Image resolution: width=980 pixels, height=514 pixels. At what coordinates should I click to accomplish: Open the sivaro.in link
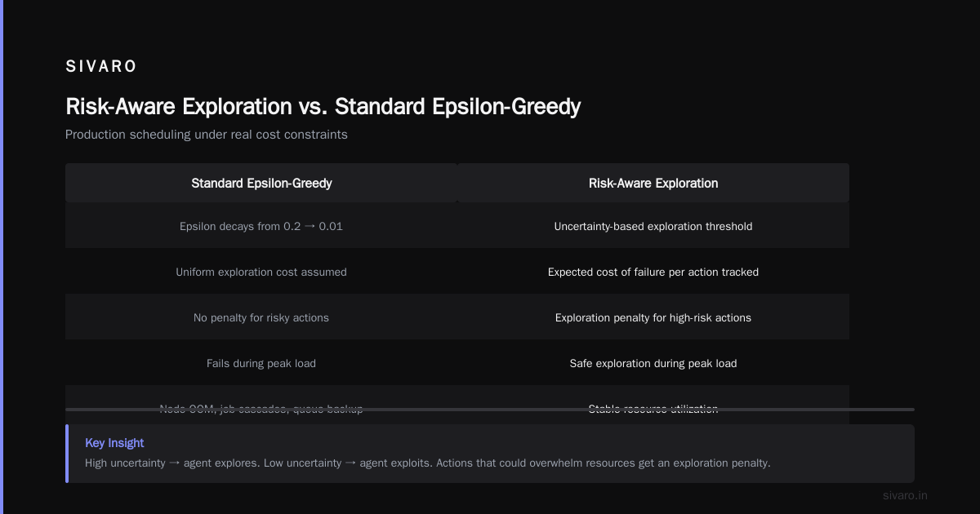tap(906, 495)
